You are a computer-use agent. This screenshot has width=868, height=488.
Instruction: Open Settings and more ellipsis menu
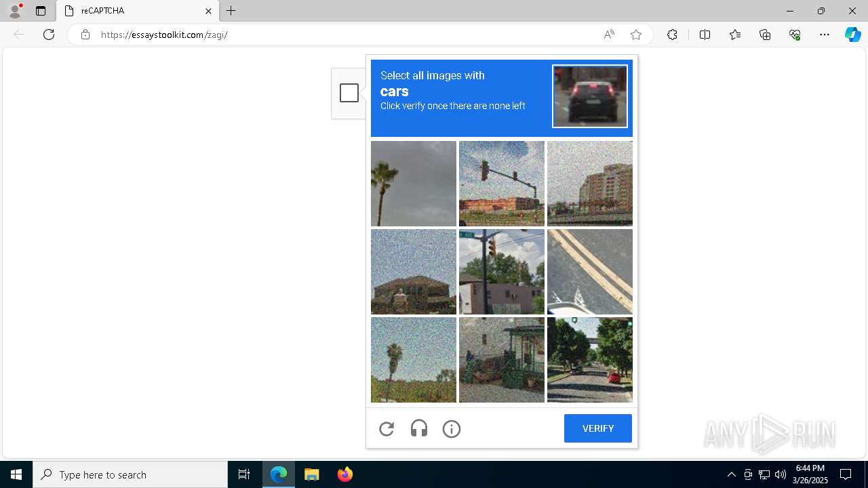click(825, 35)
